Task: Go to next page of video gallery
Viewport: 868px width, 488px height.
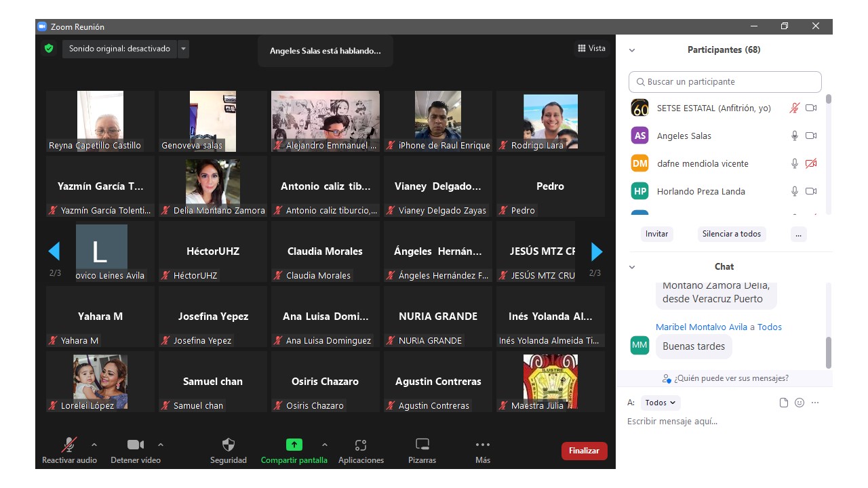Action: coord(597,251)
